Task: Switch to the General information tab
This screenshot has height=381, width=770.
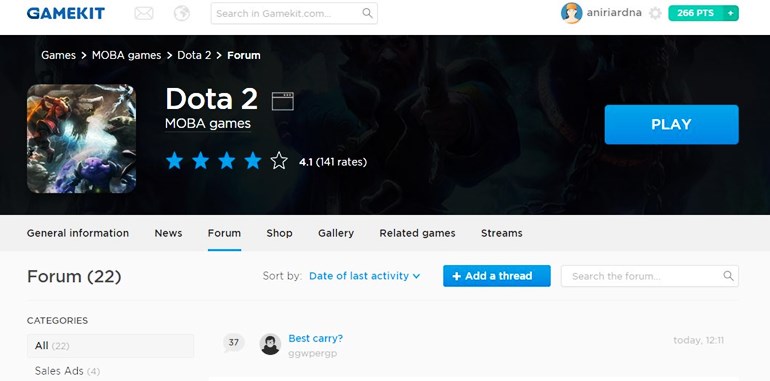Action: pos(78,233)
